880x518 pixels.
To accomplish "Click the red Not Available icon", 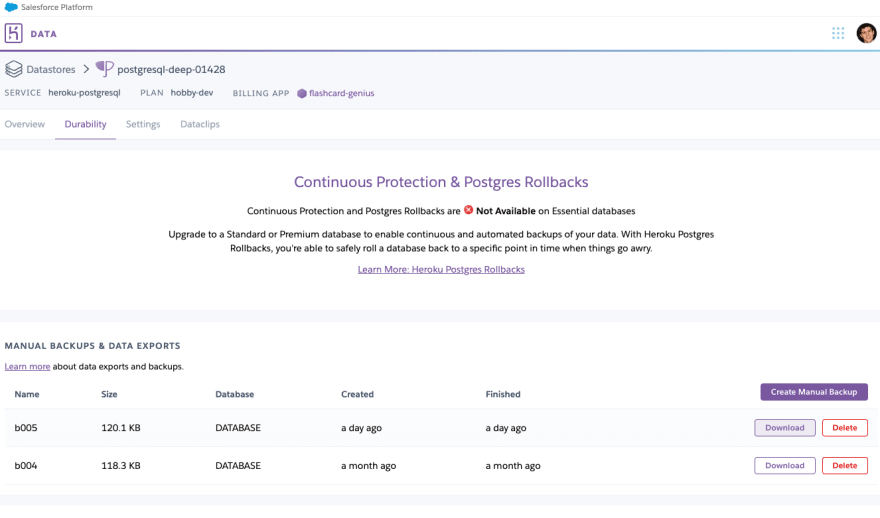I will click(x=469, y=210).
